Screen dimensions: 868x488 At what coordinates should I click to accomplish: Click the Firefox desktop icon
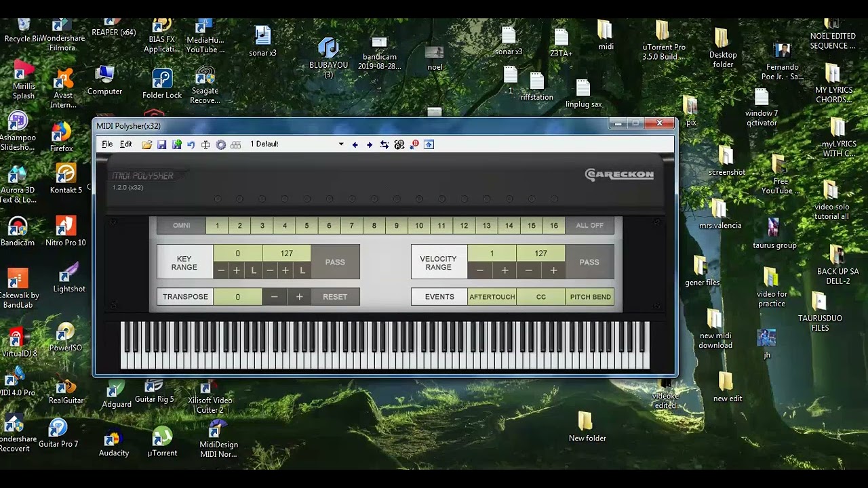[x=62, y=137]
